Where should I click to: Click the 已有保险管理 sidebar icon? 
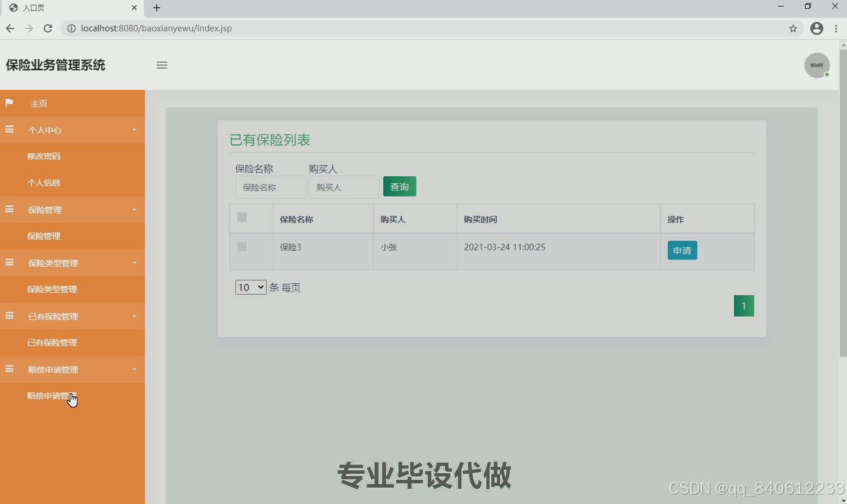point(9,316)
